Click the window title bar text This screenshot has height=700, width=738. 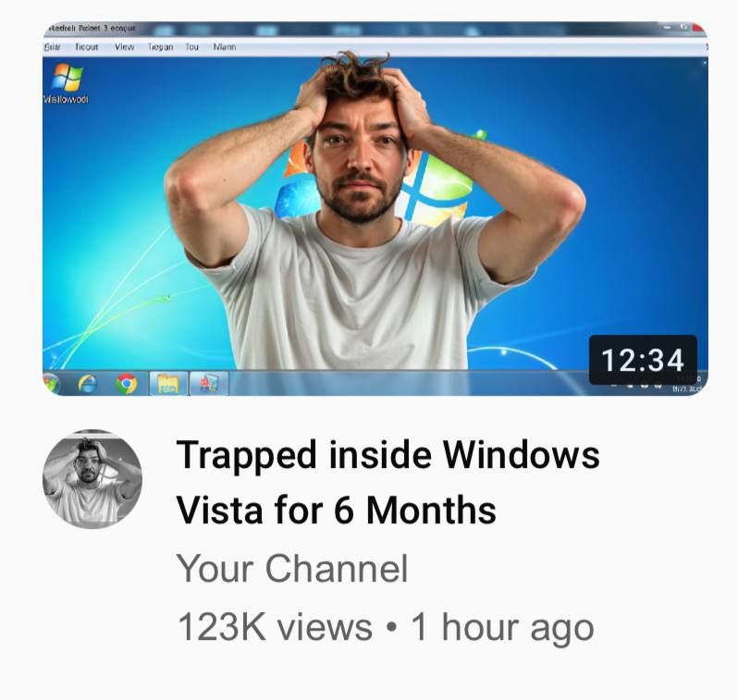click(91, 29)
